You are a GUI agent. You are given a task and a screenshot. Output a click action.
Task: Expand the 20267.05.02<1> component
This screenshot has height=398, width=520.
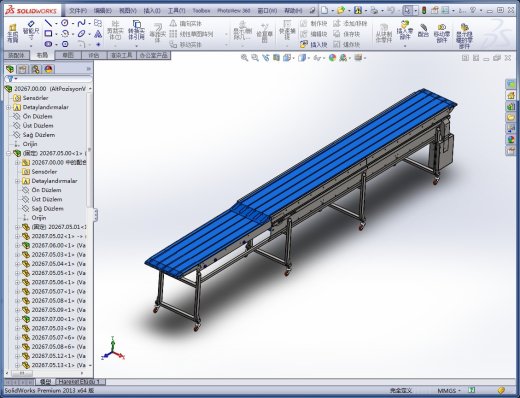17,236
